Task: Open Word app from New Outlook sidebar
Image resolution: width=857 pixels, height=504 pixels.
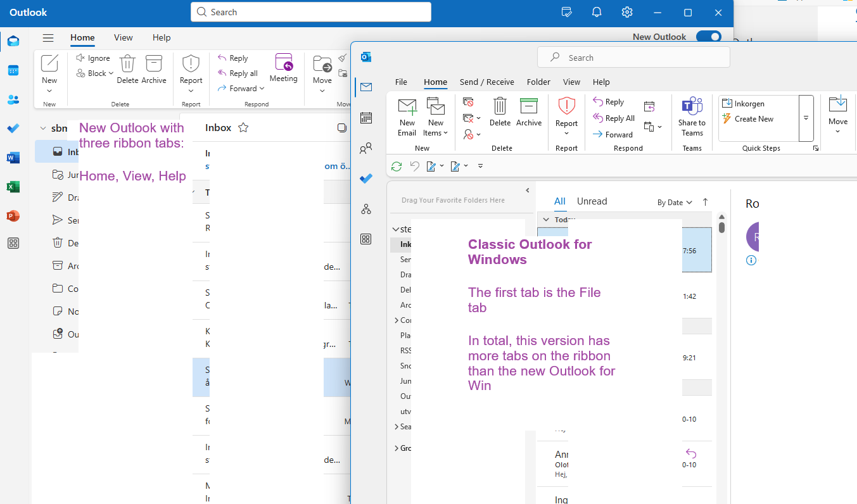Action: 13,158
